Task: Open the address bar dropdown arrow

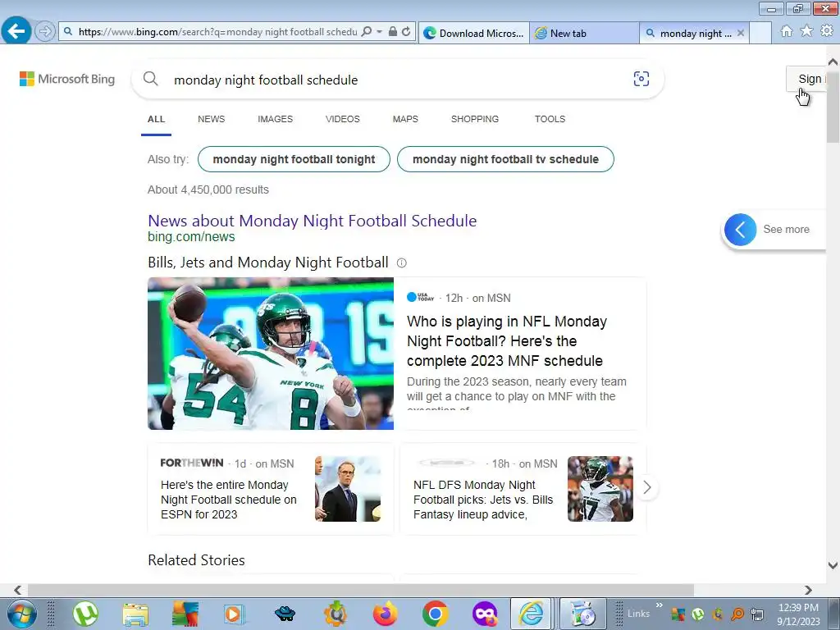Action: 379,32
